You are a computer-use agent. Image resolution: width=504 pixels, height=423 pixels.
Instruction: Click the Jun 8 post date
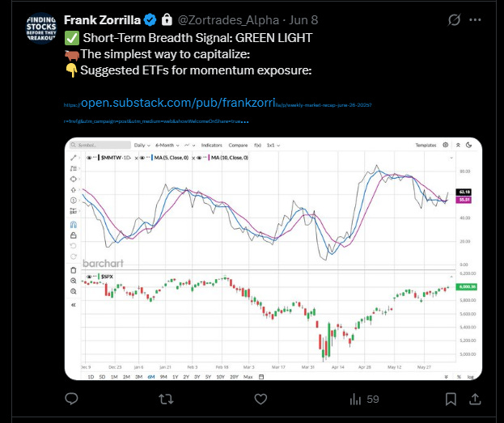(x=303, y=20)
